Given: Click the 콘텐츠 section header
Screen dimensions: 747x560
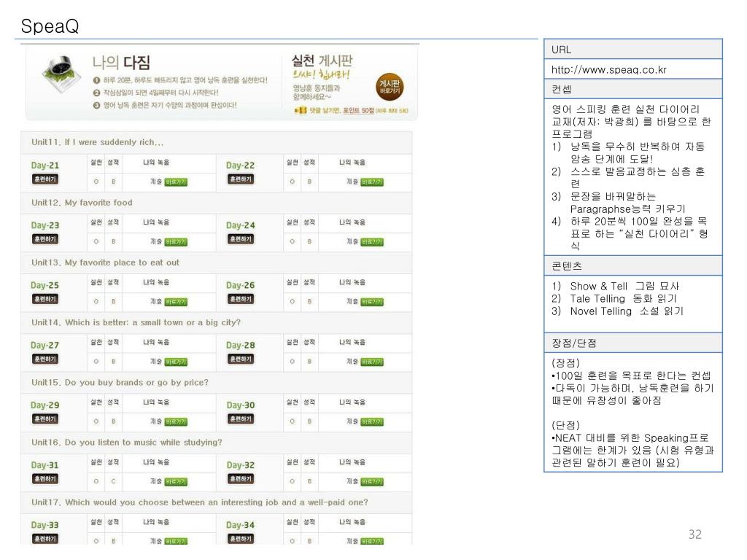Looking at the screenshot, I should coord(633,265).
